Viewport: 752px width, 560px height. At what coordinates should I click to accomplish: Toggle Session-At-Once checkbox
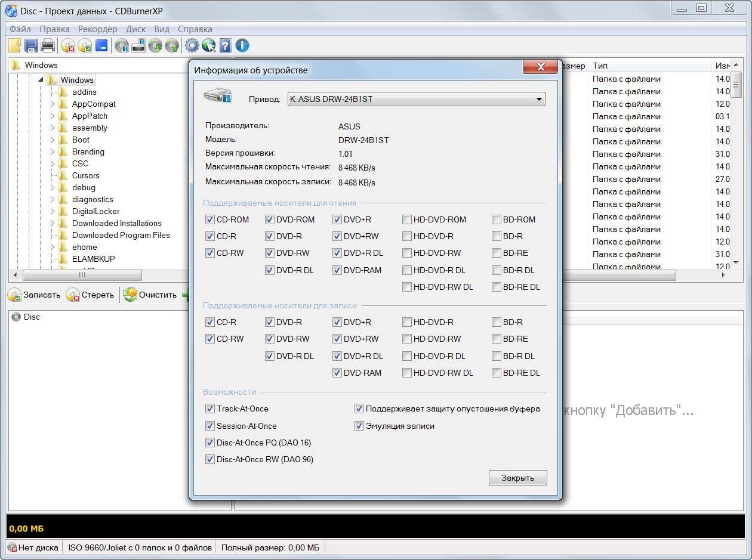coord(209,426)
